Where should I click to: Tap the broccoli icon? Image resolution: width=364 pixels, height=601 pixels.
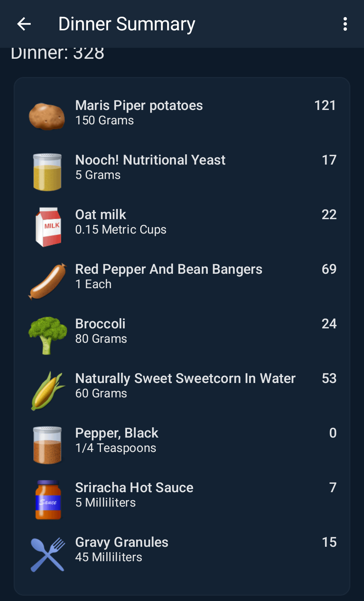(x=47, y=335)
